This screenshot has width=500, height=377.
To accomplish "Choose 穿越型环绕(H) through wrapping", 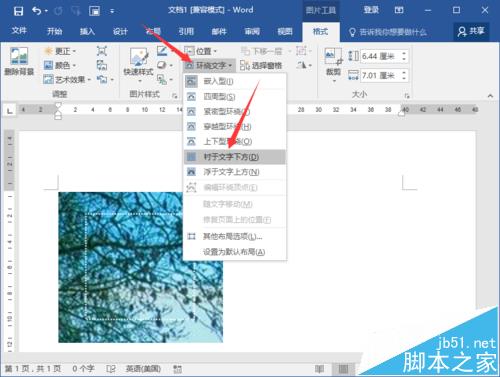I will (235, 126).
